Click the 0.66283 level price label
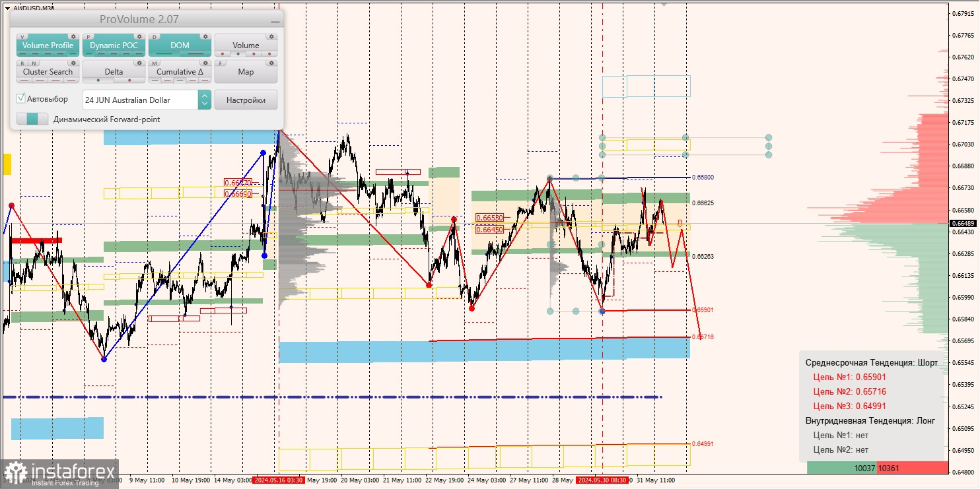Image resolution: width=980 pixels, height=489 pixels. click(703, 256)
